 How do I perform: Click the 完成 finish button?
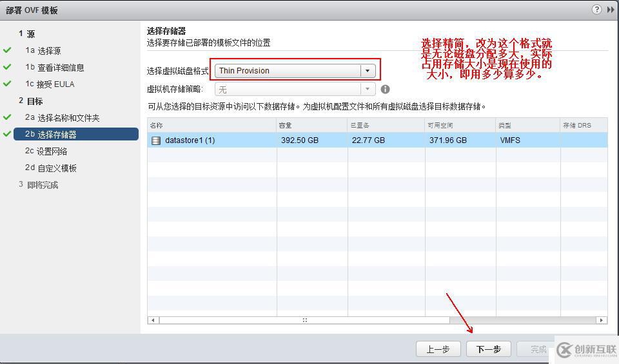(x=538, y=349)
